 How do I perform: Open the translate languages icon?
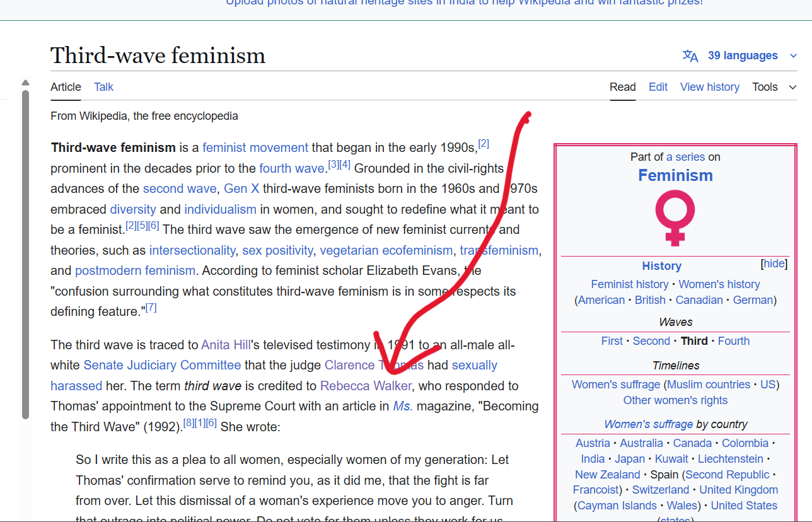click(x=690, y=56)
